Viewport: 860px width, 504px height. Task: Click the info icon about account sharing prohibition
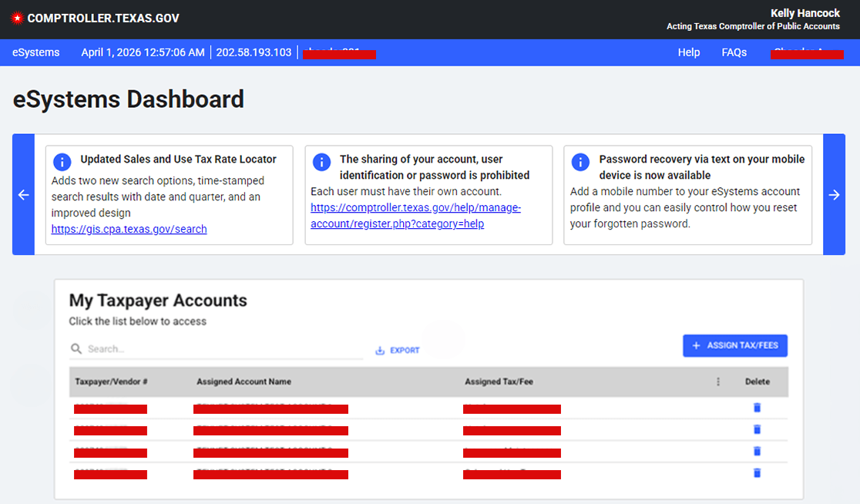coord(321,162)
